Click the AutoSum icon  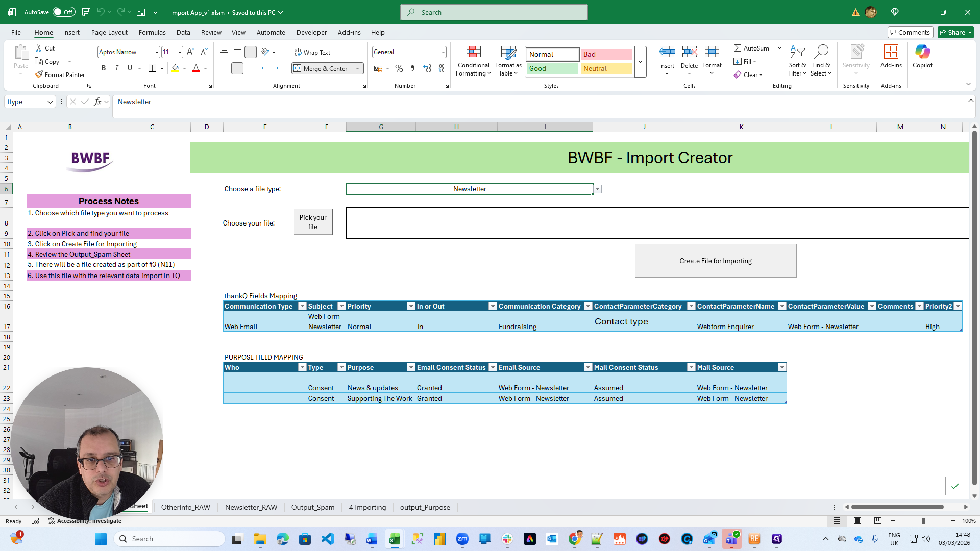point(738,48)
